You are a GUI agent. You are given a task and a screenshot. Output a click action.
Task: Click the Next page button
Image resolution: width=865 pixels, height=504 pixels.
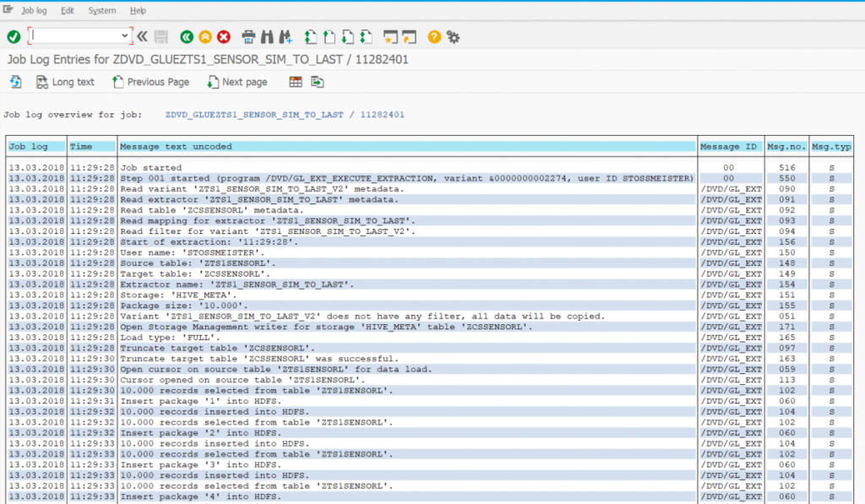[x=237, y=82]
